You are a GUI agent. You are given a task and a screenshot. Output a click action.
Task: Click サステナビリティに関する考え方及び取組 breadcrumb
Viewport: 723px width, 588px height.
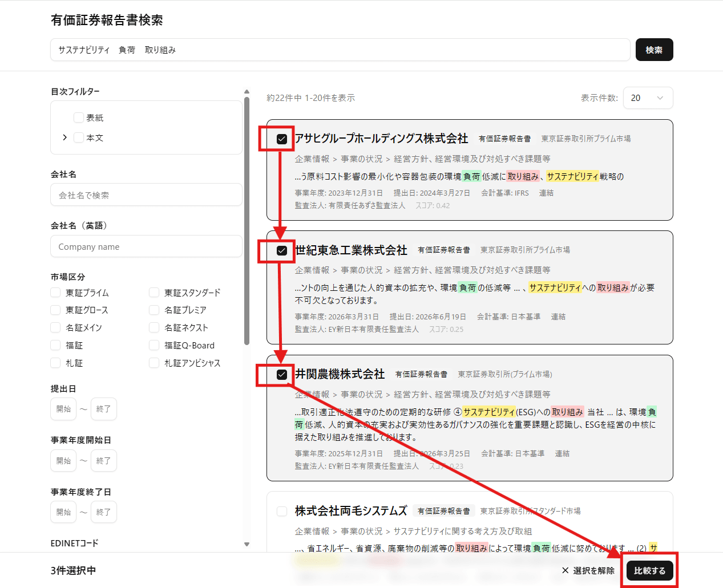(x=462, y=532)
